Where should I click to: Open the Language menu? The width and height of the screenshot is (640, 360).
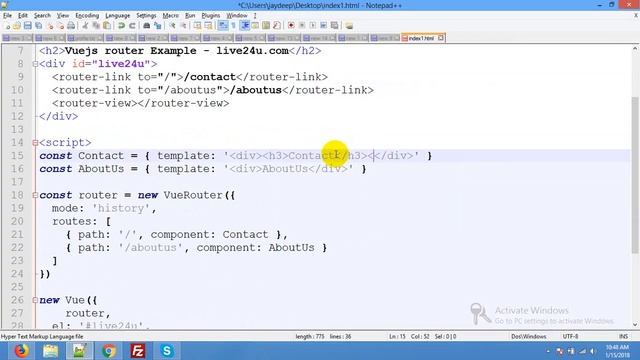point(118,16)
